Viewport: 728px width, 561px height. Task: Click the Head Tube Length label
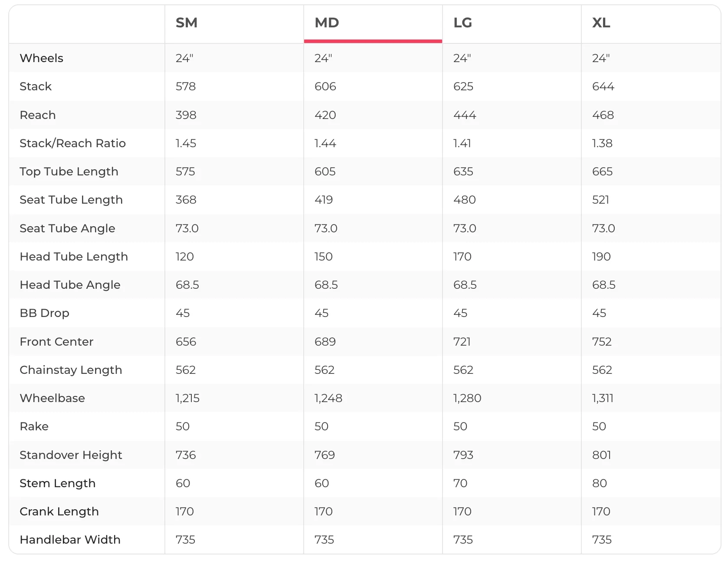point(74,257)
